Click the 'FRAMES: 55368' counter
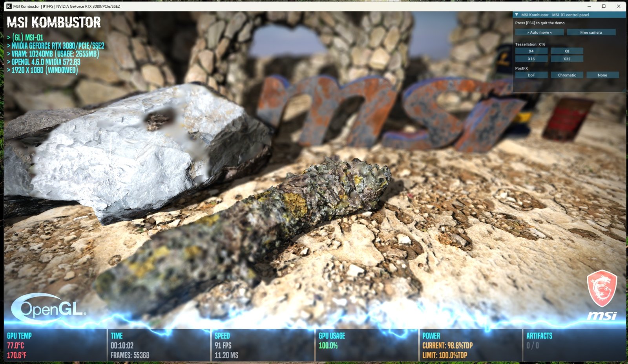The image size is (628, 364). click(130, 355)
